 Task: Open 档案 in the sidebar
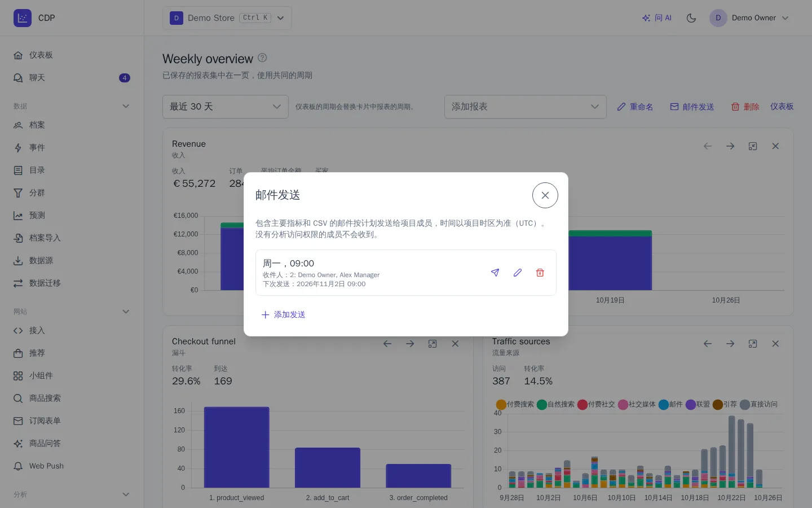click(x=72, y=125)
